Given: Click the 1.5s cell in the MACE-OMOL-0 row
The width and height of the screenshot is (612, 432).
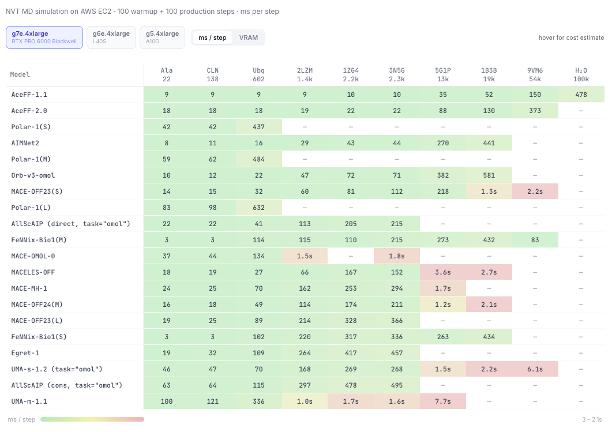Looking at the screenshot, I should pos(305,256).
